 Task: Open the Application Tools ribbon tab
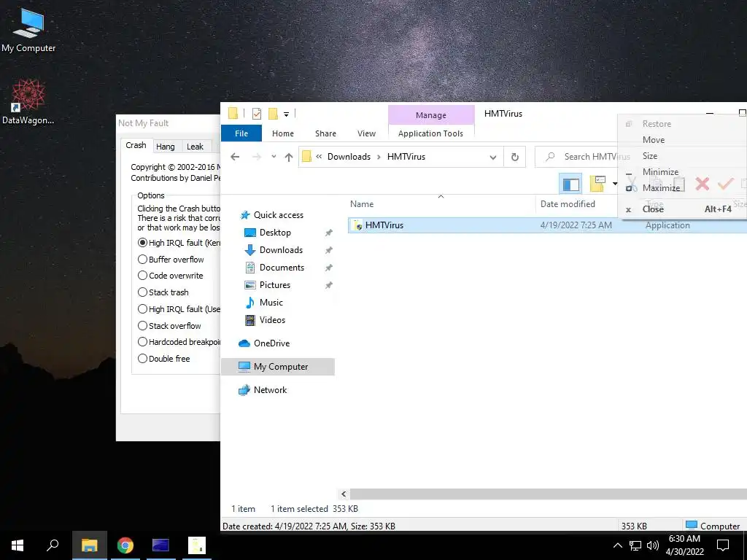(430, 133)
